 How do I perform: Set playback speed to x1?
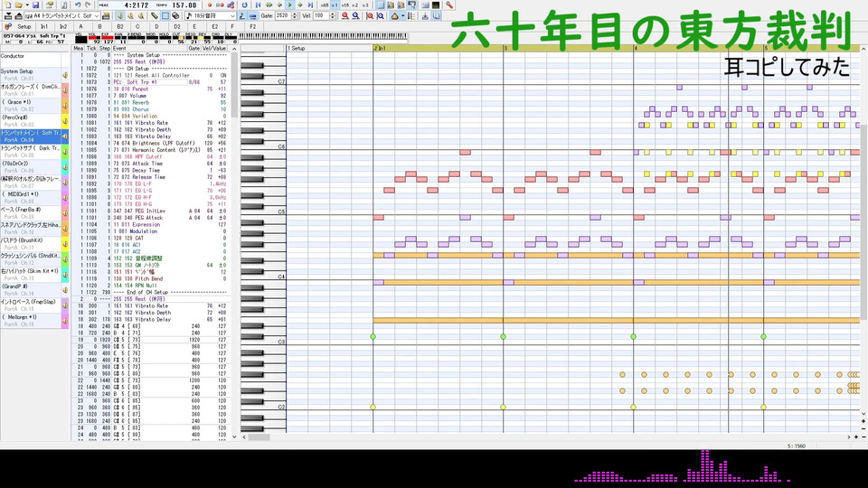pyautogui.click(x=335, y=5)
